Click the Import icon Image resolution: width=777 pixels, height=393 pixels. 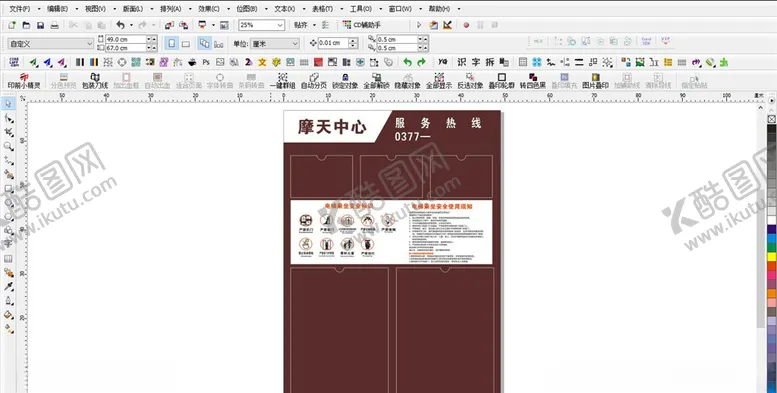169,25
